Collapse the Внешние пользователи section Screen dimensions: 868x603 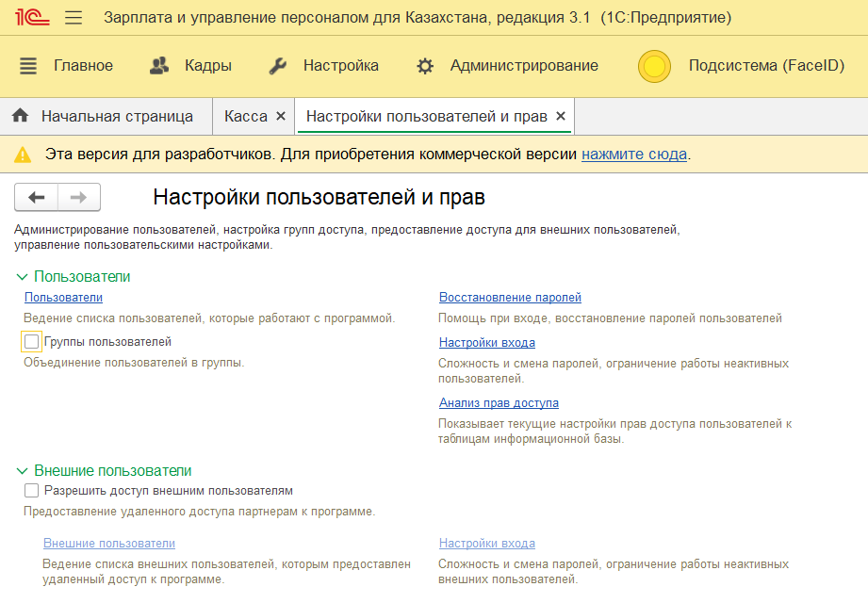click(x=23, y=471)
